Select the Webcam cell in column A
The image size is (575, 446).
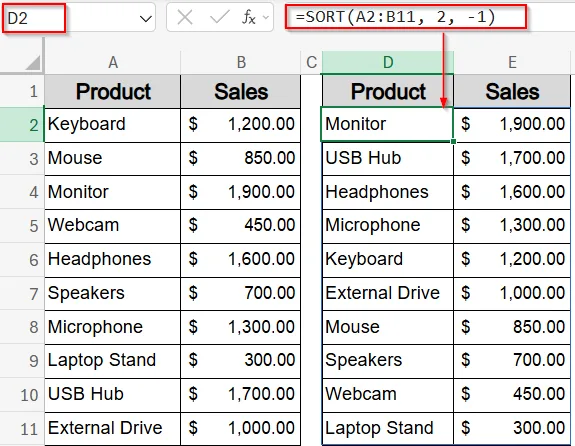[x=113, y=226]
